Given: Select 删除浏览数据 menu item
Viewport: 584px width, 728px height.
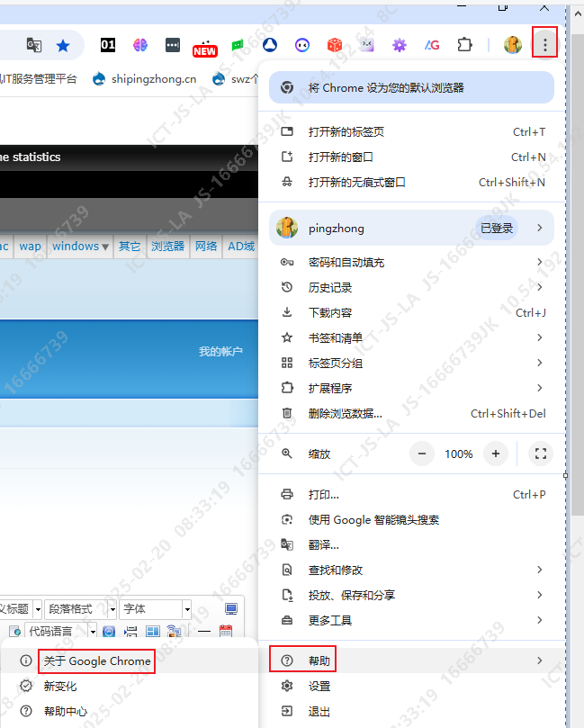Looking at the screenshot, I should point(411,413).
